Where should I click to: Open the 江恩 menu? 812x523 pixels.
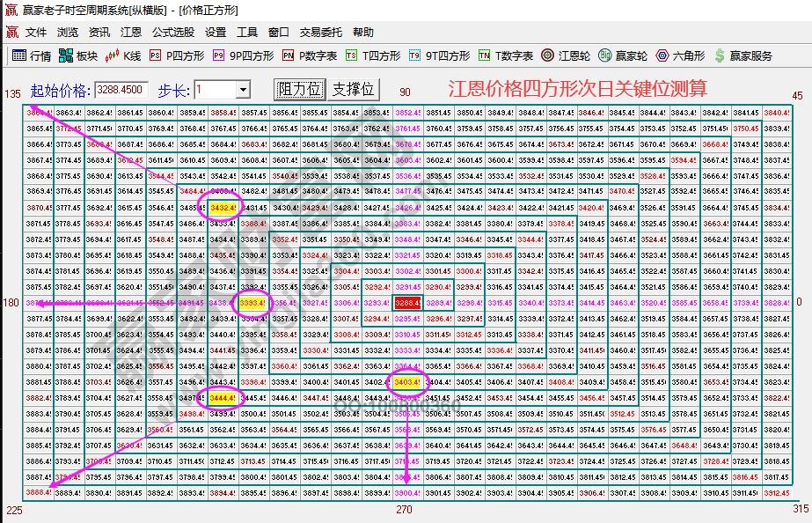[x=132, y=30]
